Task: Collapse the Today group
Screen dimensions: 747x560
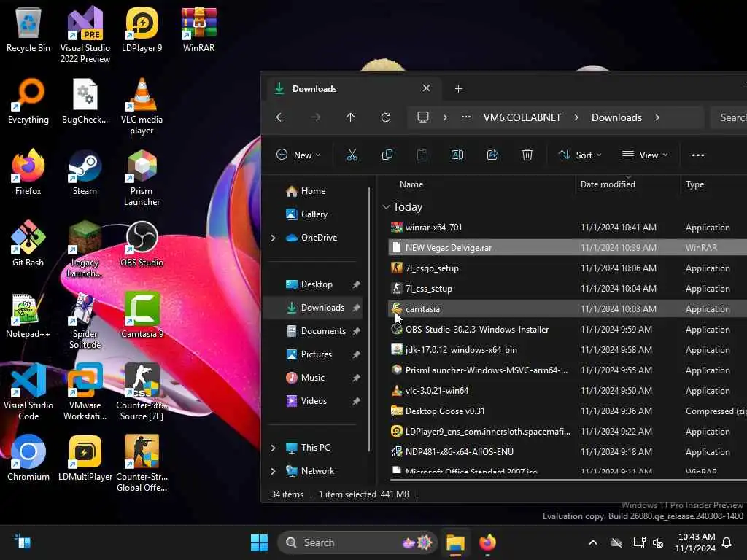Action: 386,207
